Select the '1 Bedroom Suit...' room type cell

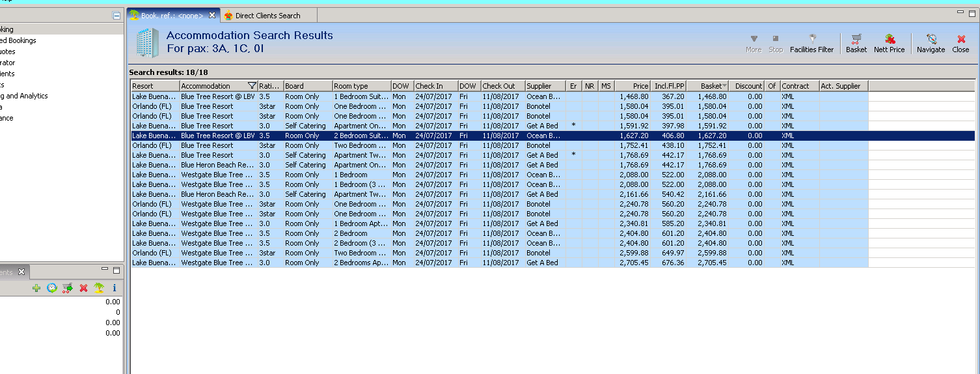(x=361, y=96)
